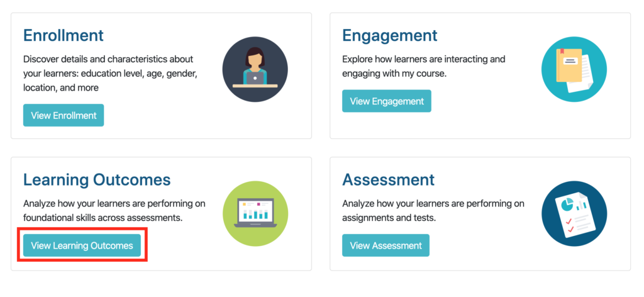
Task: Click the Engagement heading
Action: tap(390, 35)
